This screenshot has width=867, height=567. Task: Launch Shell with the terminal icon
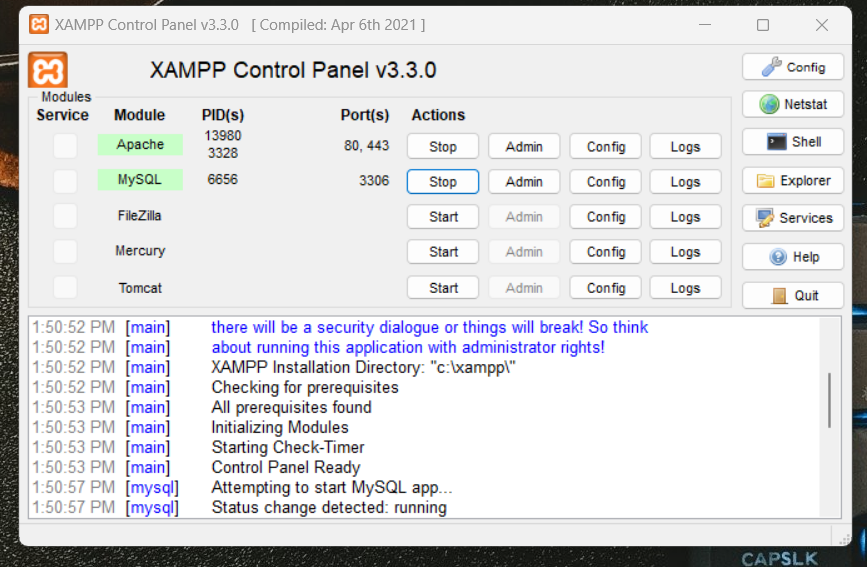(793, 142)
